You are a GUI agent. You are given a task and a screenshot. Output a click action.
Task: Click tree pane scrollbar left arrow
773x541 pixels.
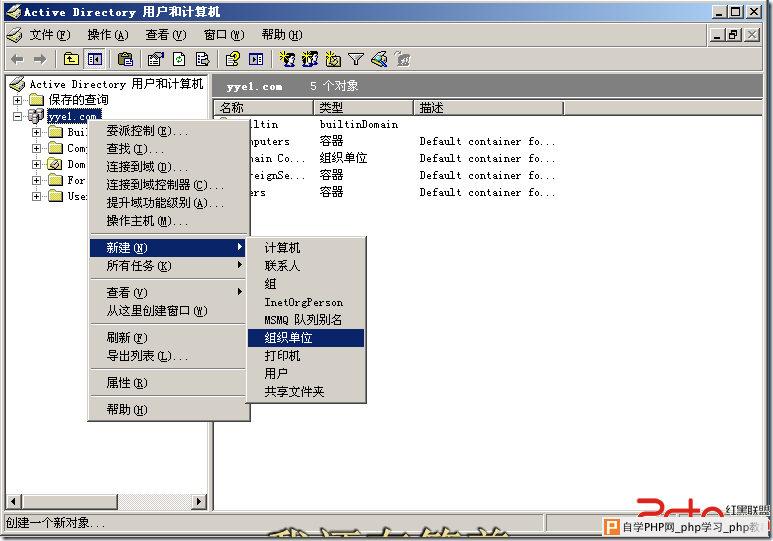[13, 502]
